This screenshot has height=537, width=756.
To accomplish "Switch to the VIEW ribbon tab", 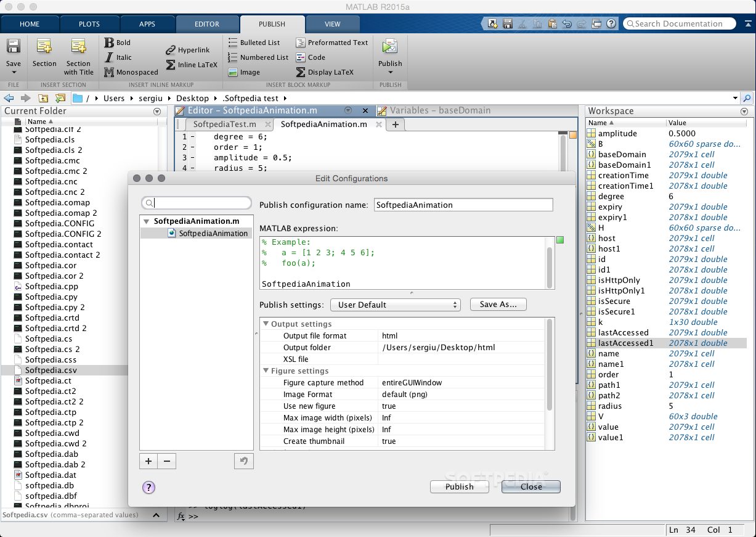I will [x=332, y=24].
